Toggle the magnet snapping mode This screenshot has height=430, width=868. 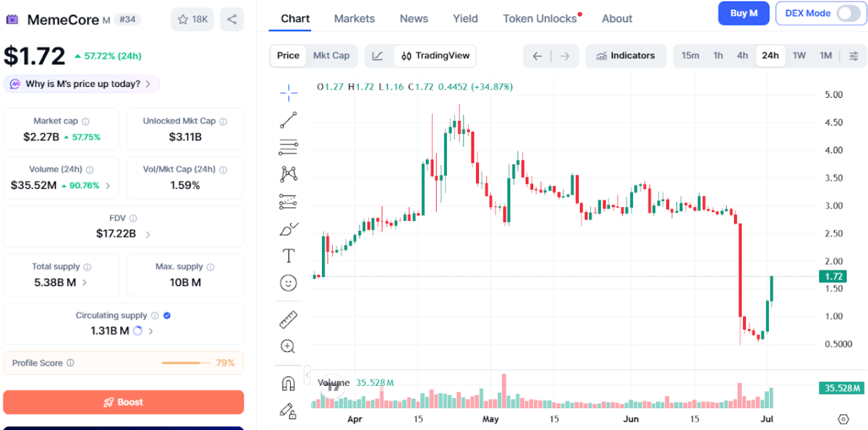click(x=289, y=384)
